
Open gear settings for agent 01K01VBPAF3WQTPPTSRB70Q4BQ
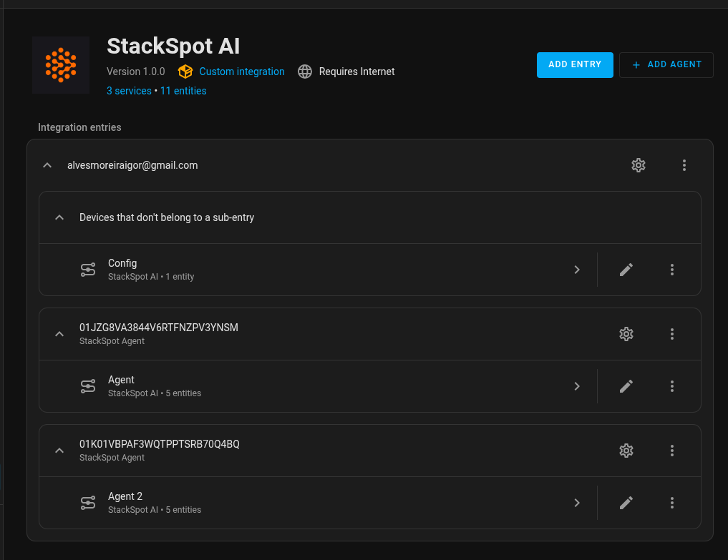[626, 451]
